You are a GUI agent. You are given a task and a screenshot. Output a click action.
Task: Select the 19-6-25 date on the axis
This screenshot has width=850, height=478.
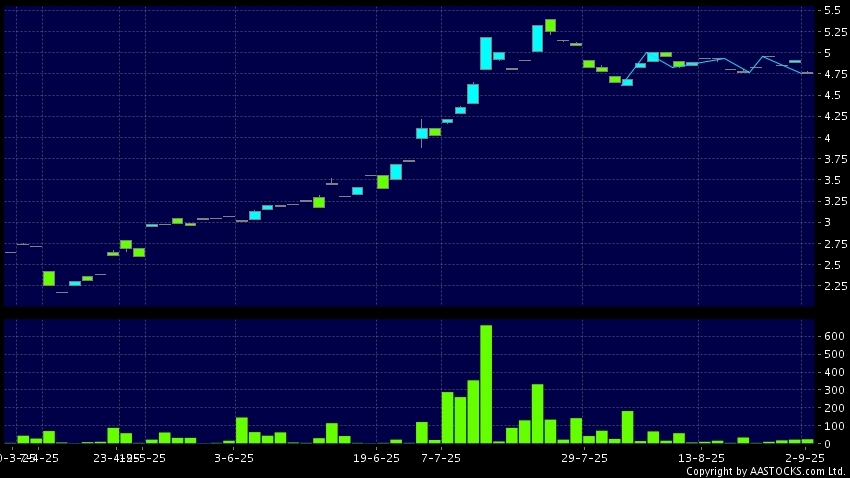click(x=377, y=458)
